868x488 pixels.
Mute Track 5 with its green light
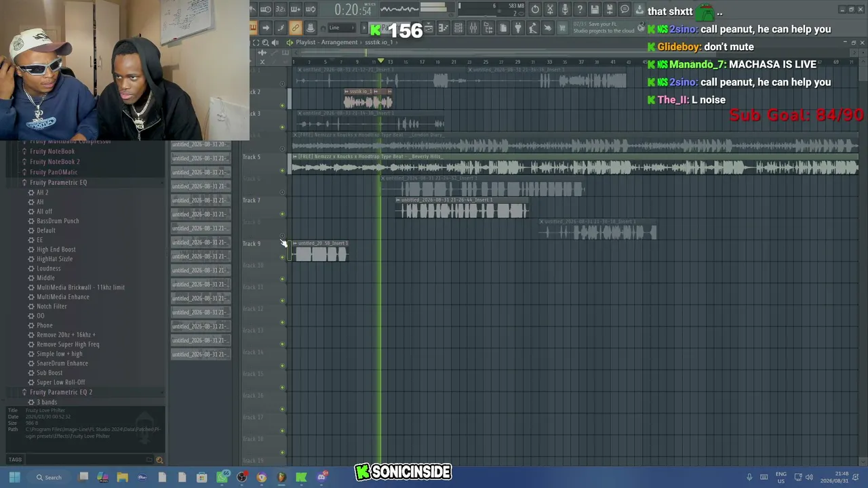click(283, 171)
